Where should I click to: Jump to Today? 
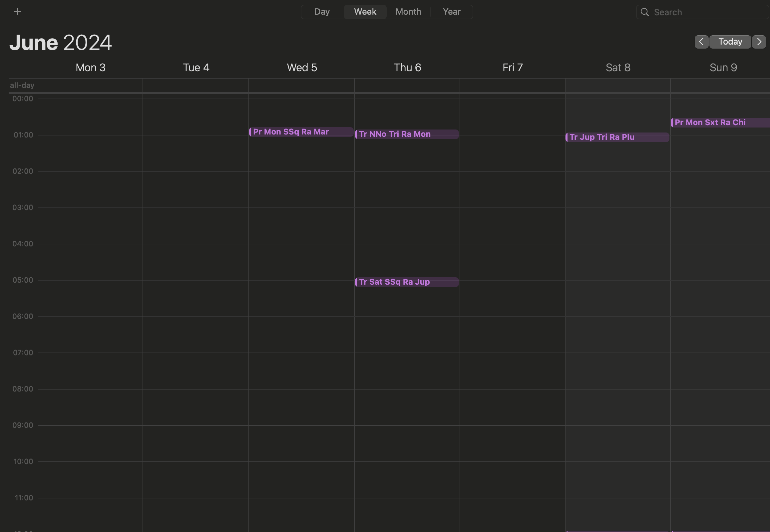pyautogui.click(x=730, y=42)
